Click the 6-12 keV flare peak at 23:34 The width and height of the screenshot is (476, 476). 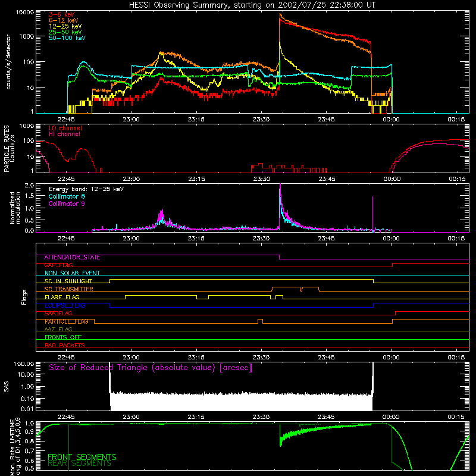tap(280, 14)
